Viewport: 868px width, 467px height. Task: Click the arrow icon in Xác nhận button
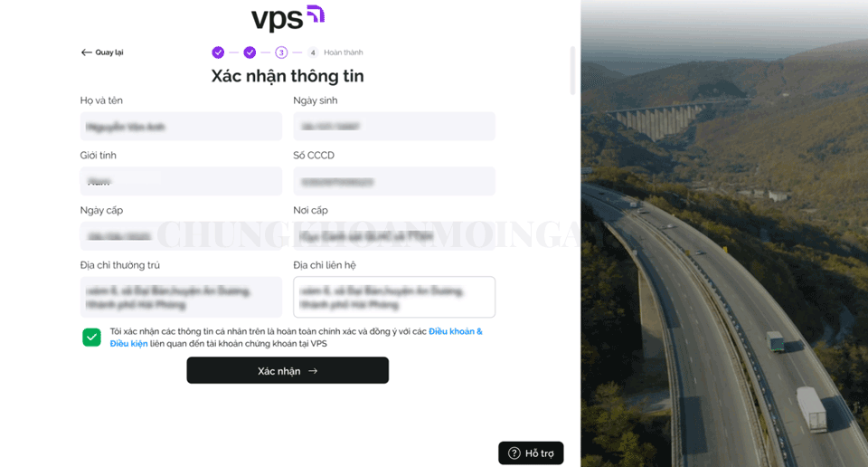(x=313, y=370)
